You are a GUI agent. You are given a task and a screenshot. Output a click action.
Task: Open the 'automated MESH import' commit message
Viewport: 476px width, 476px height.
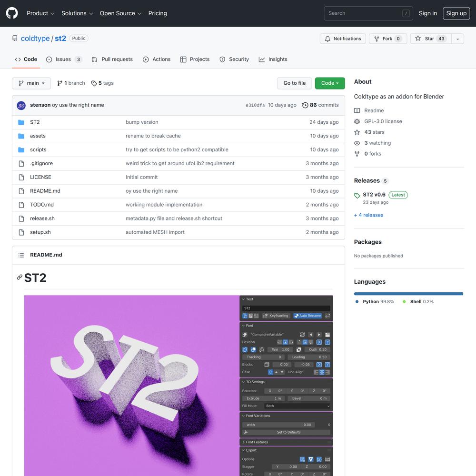click(x=155, y=232)
